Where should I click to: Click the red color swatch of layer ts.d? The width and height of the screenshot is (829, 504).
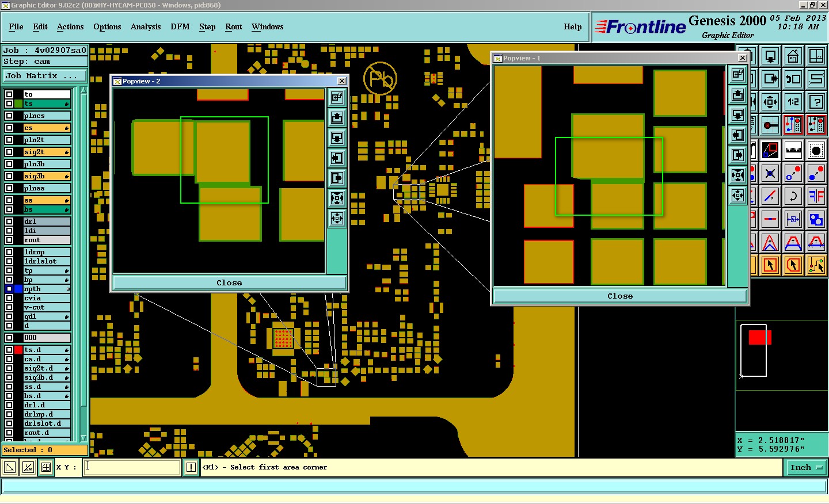coord(18,350)
